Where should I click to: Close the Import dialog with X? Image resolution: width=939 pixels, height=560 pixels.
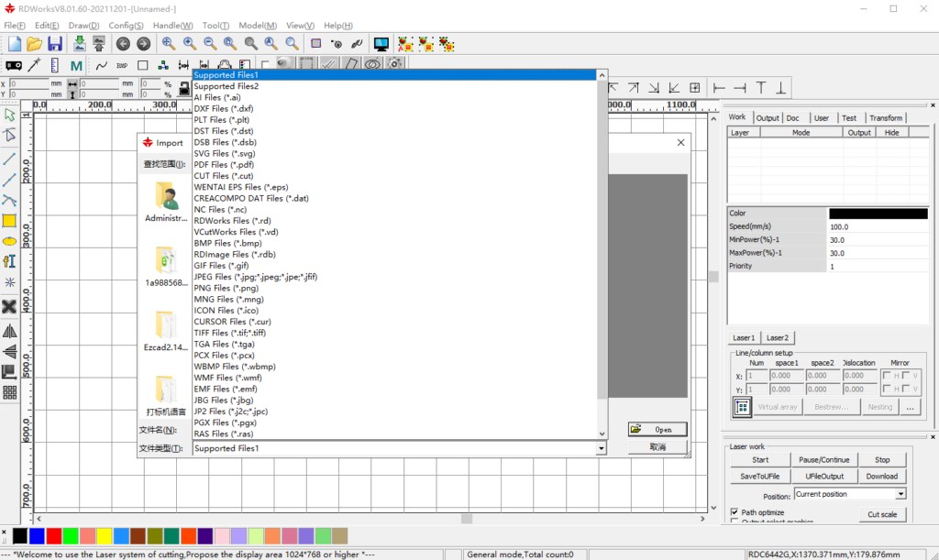point(680,142)
